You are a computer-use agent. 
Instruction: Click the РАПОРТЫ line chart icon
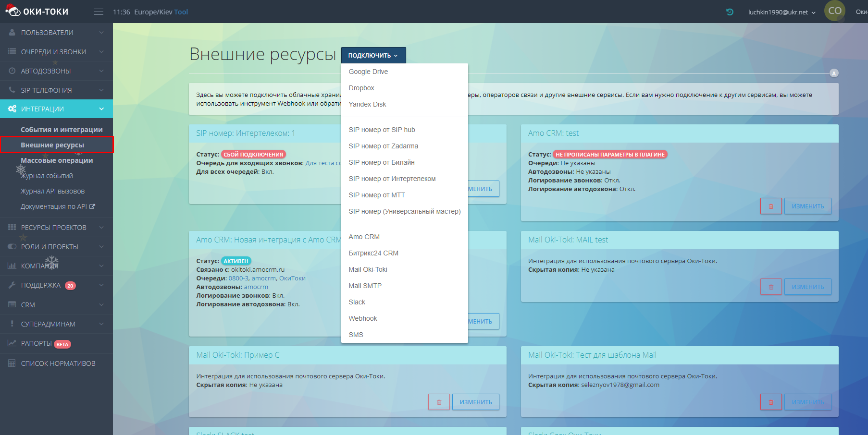point(12,343)
